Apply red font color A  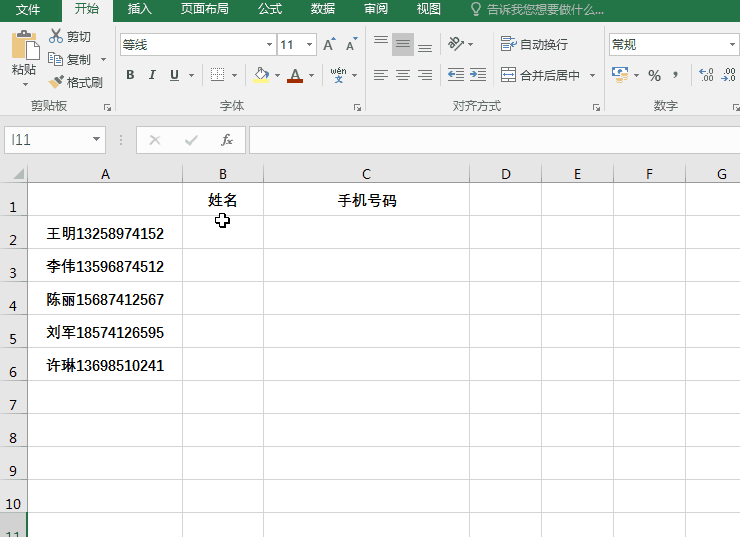[x=295, y=75]
